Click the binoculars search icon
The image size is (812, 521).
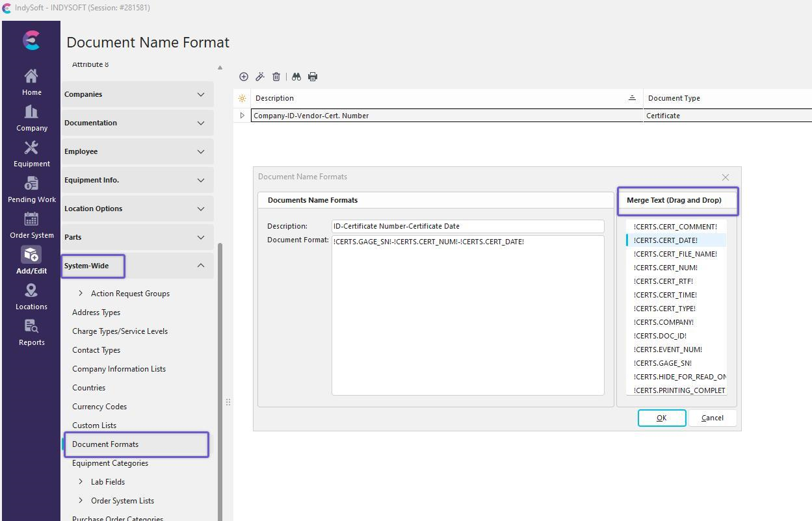(x=296, y=77)
